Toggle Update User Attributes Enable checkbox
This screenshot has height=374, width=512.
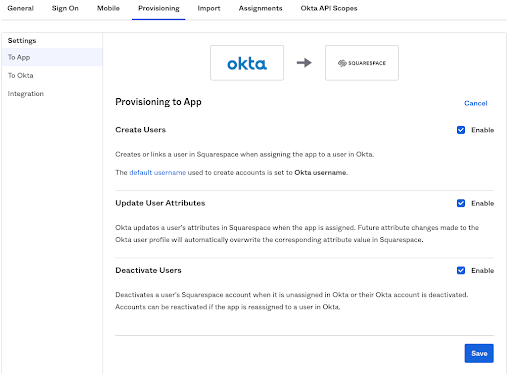point(461,203)
